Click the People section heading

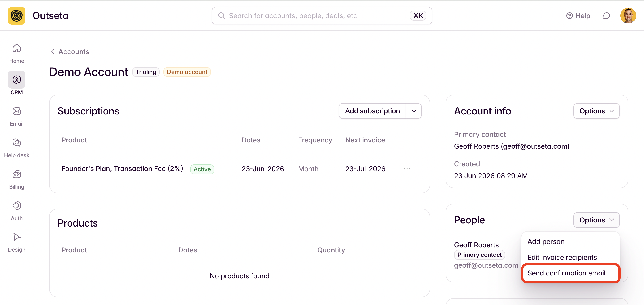coord(469,220)
